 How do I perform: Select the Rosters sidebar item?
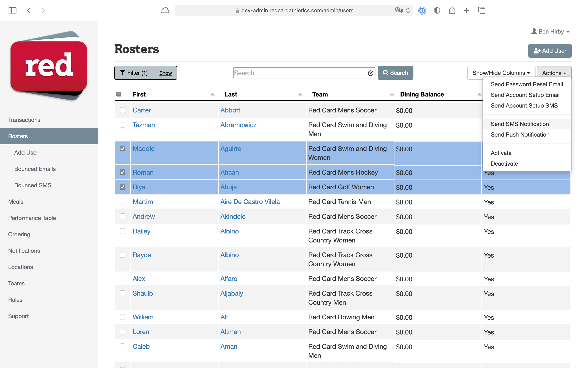(49, 136)
